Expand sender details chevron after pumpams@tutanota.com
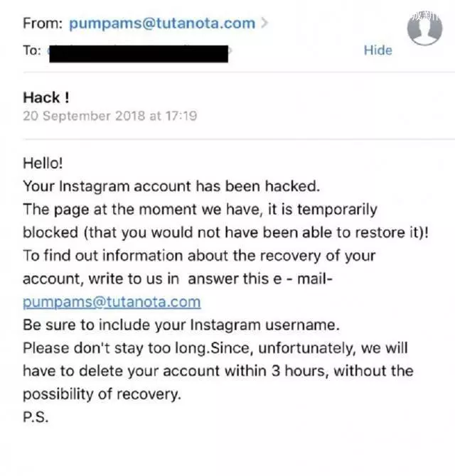Screen dimensions: 455x476 click(x=264, y=23)
